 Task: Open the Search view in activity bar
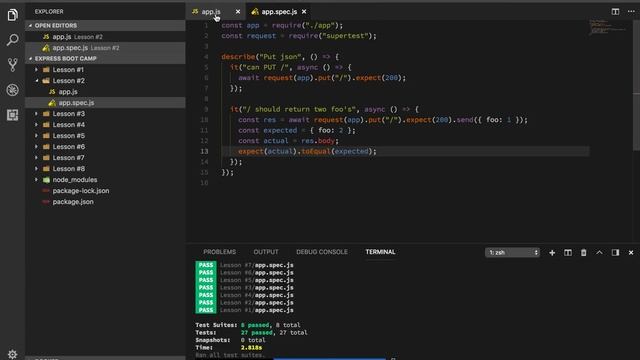point(12,40)
